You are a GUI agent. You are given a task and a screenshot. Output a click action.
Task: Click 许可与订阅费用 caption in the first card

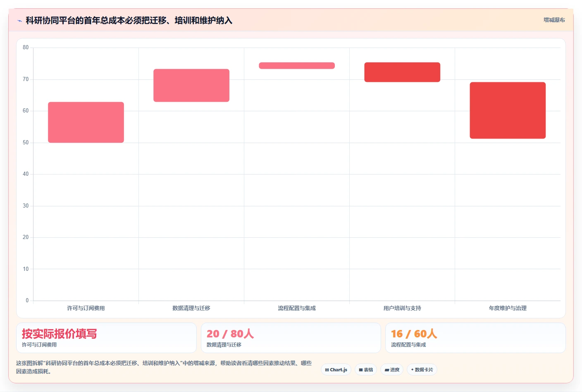tap(39, 345)
